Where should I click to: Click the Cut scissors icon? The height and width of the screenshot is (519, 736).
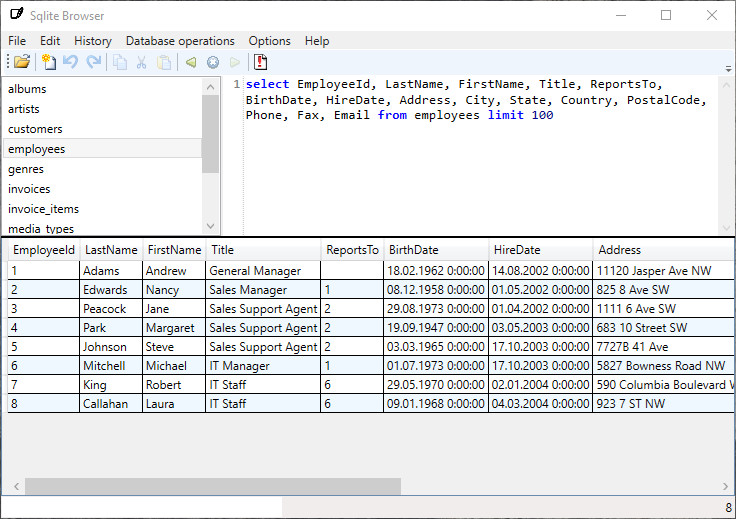(x=141, y=62)
